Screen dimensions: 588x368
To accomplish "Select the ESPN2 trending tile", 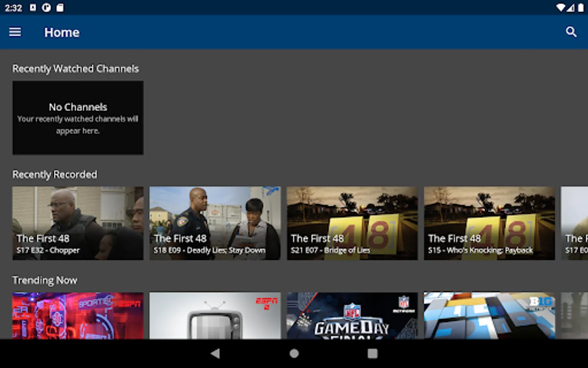I will tap(215, 316).
